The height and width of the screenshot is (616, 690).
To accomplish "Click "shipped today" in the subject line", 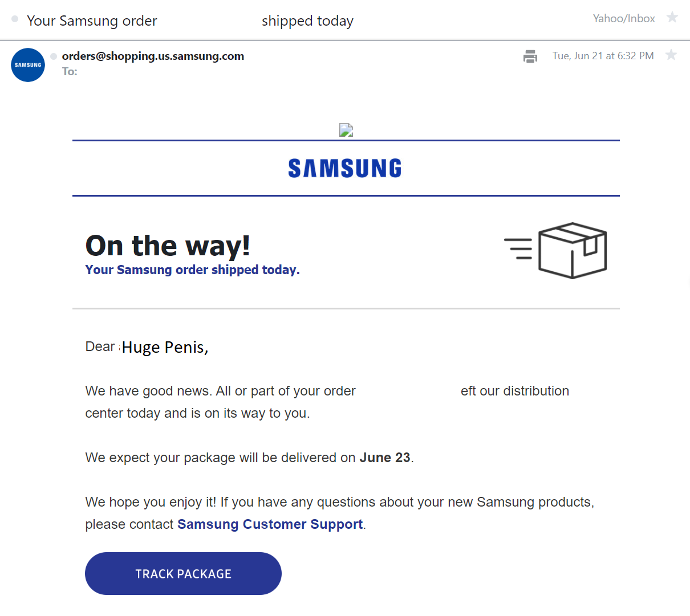I will 307,21.
